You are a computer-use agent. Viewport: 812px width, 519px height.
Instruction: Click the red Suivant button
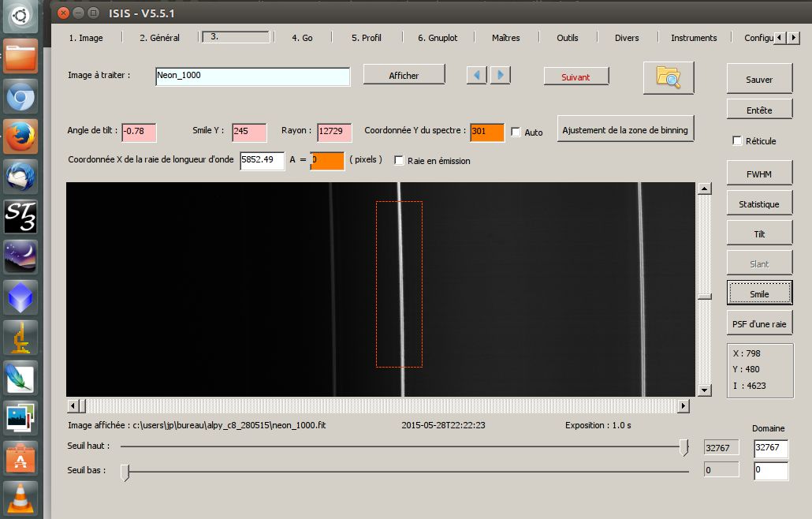pyautogui.click(x=575, y=77)
